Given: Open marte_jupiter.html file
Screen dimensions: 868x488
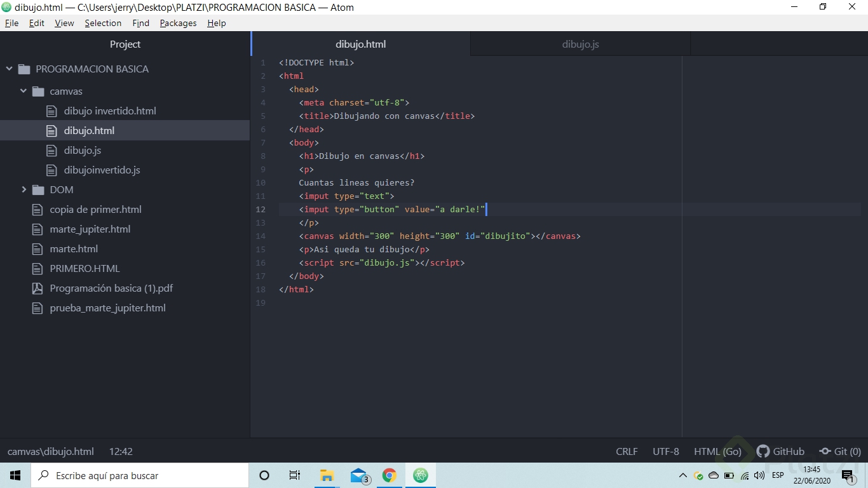Looking at the screenshot, I should [x=90, y=229].
